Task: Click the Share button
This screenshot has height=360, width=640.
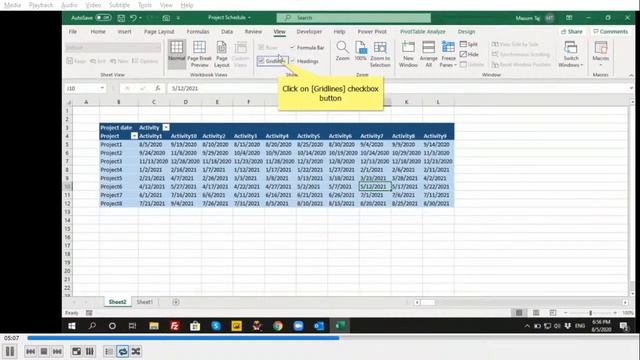Action: pyautogui.click(x=572, y=31)
